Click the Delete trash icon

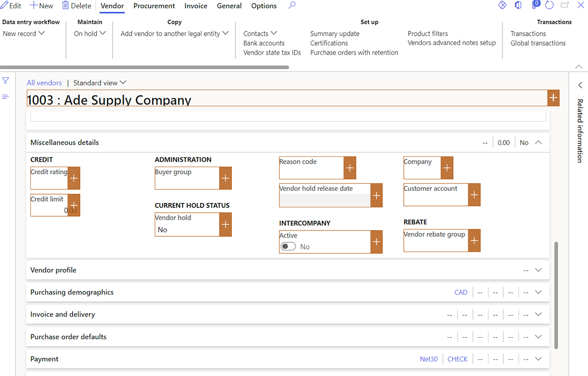66,5
